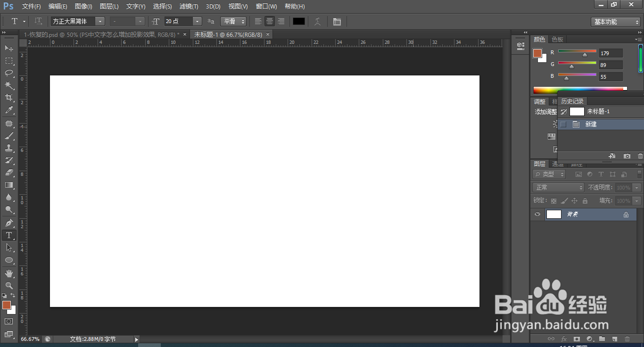Swap foreground and background colors

pyautogui.click(x=13, y=295)
